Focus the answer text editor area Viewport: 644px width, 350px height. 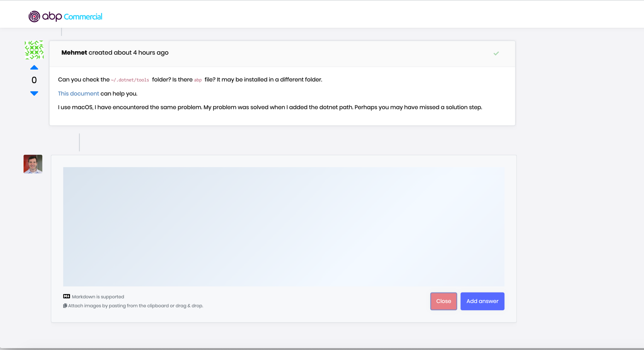tap(284, 226)
